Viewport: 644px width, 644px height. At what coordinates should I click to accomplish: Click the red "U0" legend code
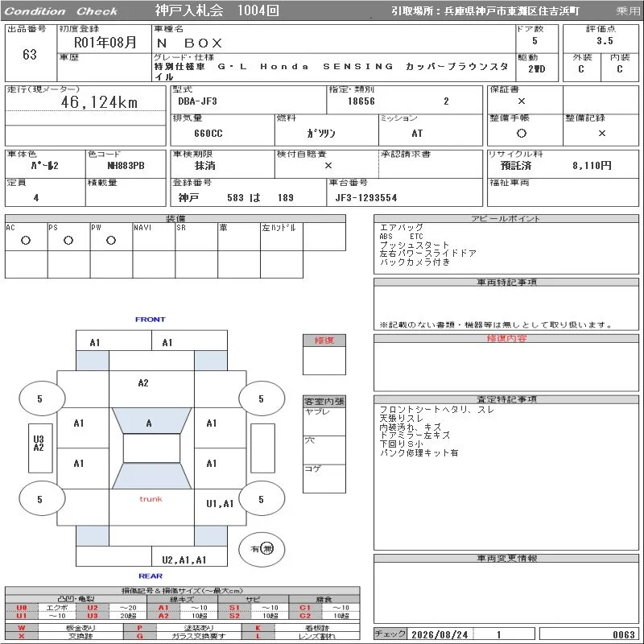[x=22, y=608]
